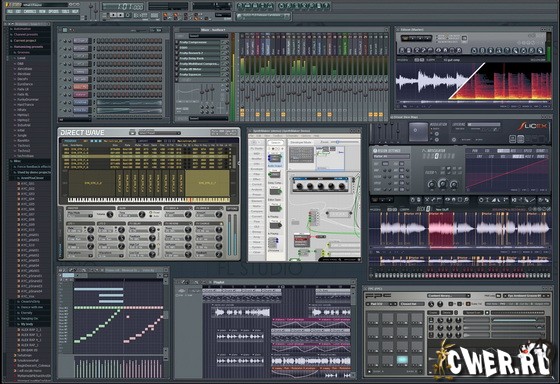Click the first round shortcut icon in the top-right toolbar
The height and width of the screenshot is (384, 560).
(240, 6)
